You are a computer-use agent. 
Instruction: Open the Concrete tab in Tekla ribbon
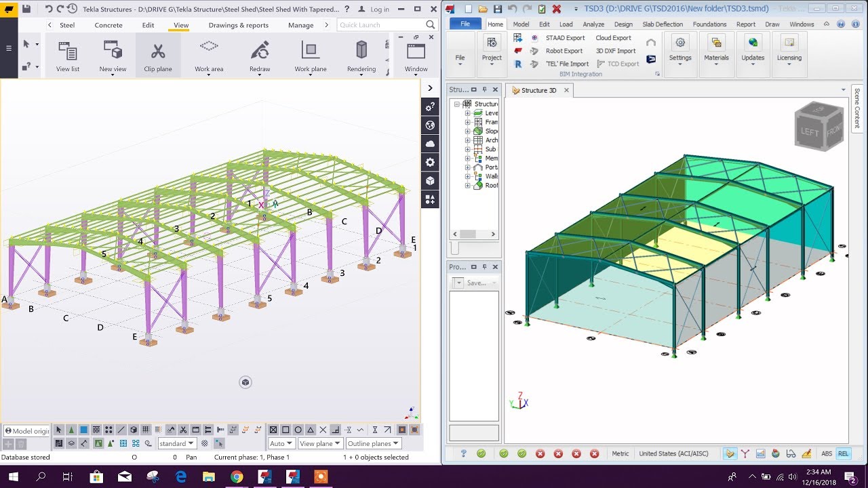[x=108, y=25]
